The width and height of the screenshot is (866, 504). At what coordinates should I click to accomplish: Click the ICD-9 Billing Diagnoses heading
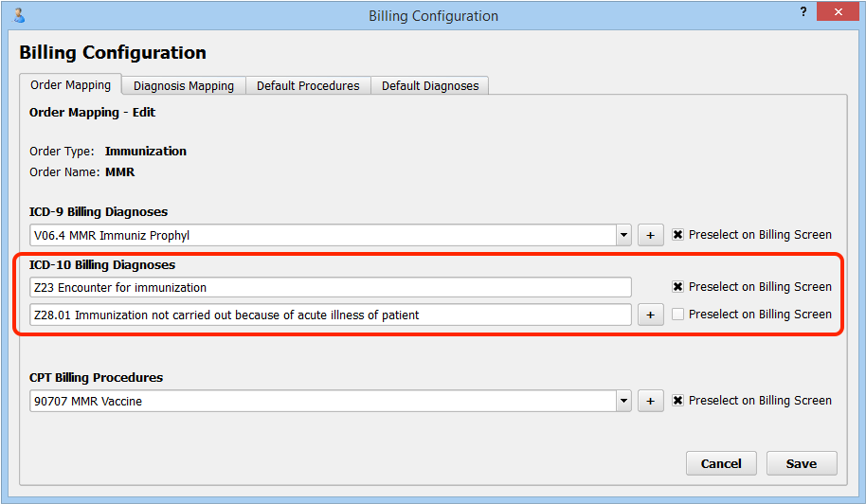coord(99,211)
